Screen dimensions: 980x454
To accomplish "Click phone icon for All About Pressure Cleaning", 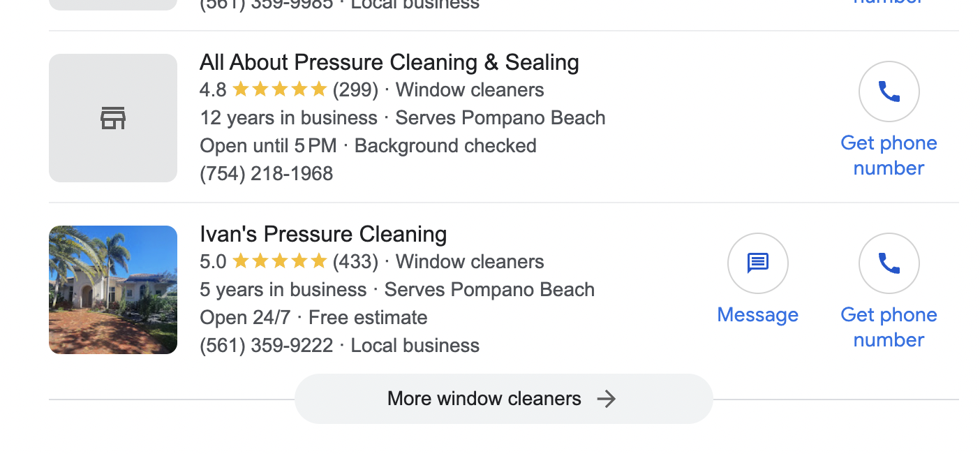I will [889, 91].
